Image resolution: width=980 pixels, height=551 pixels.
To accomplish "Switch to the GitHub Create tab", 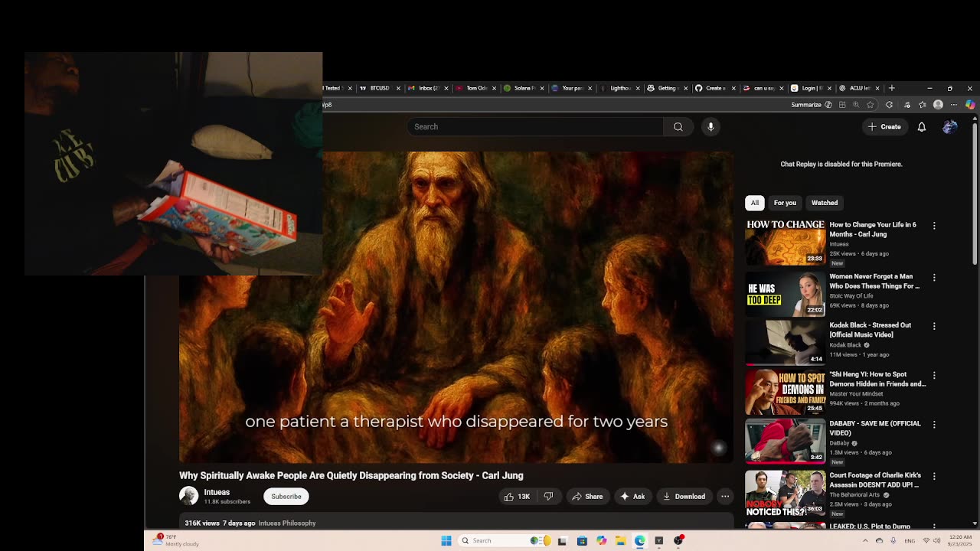I will pos(715,88).
